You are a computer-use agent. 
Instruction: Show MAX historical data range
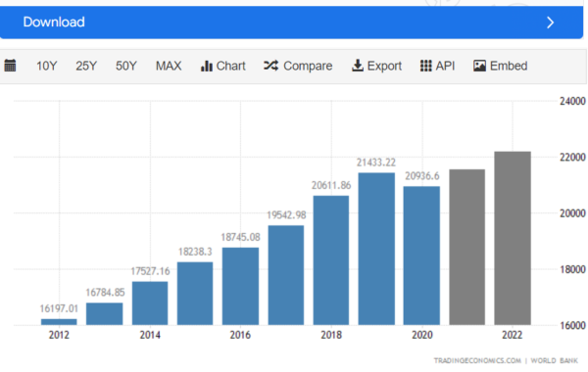[169, 66]
